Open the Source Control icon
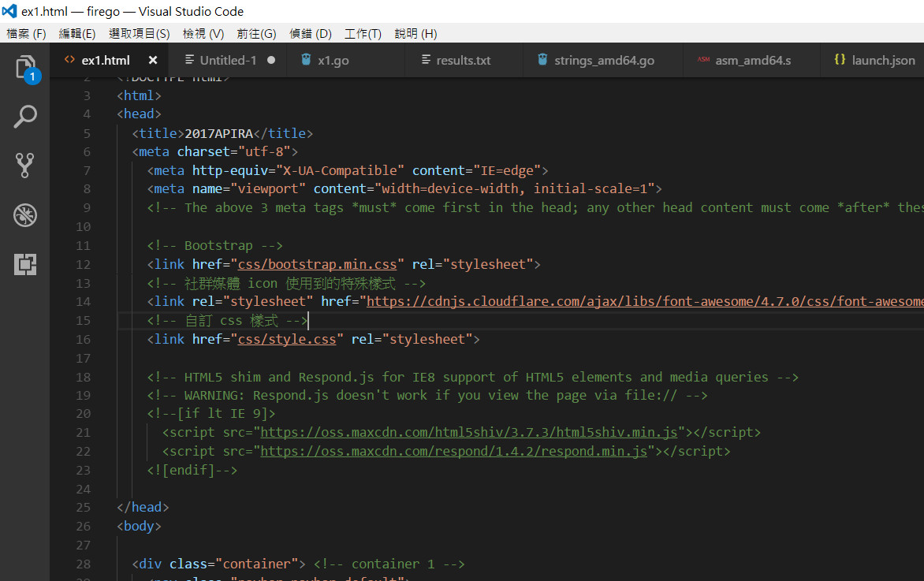924x581 pixels. click(25, 166)
